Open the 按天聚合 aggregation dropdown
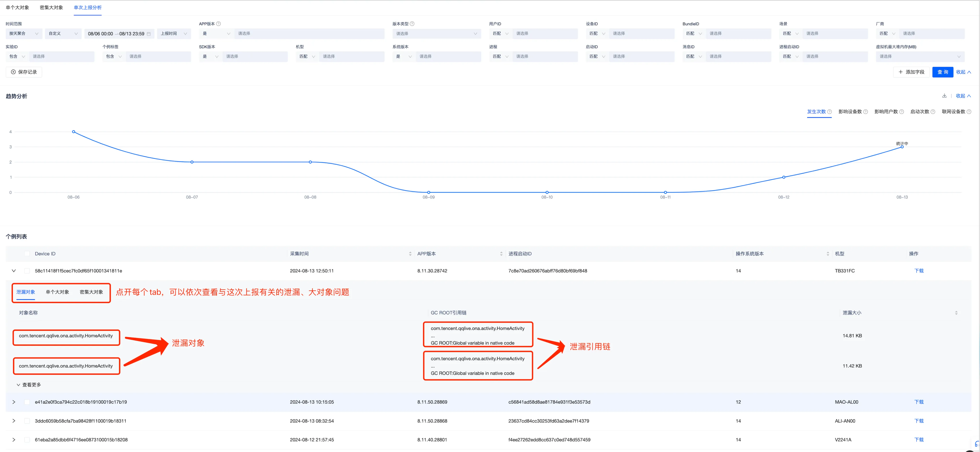Screen dimensions: 980x452 23,34
